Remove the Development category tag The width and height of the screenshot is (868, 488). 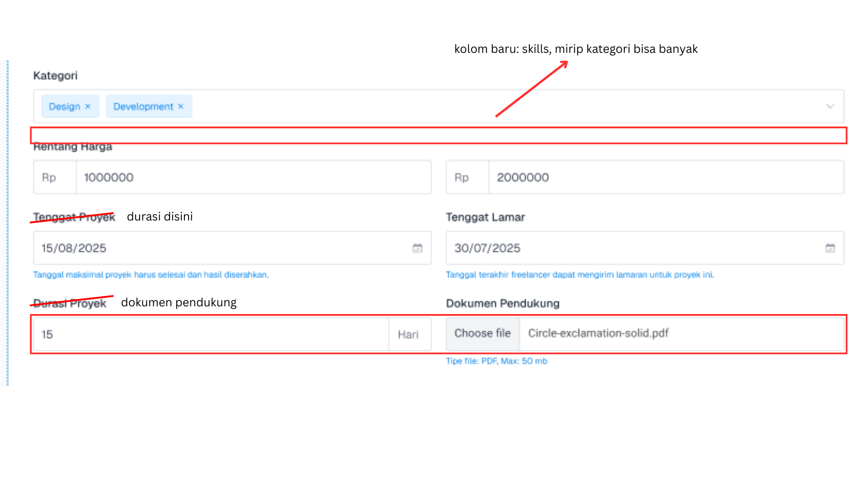181,107
